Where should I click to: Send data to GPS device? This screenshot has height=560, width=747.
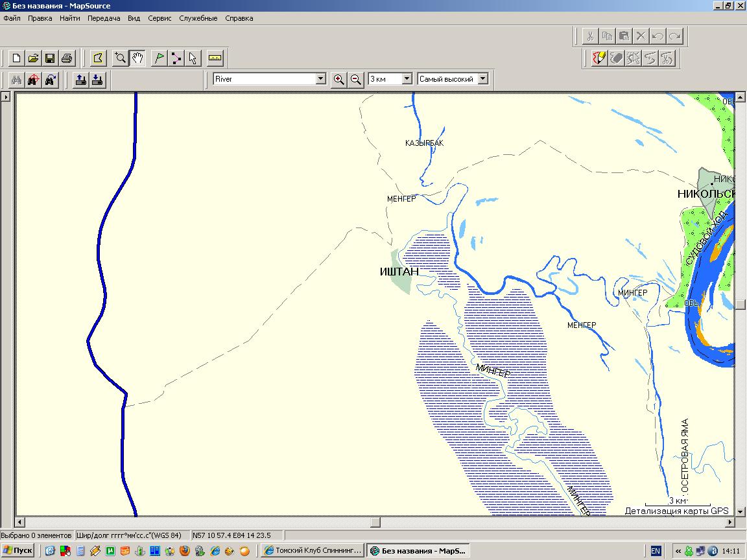[81, 80]
